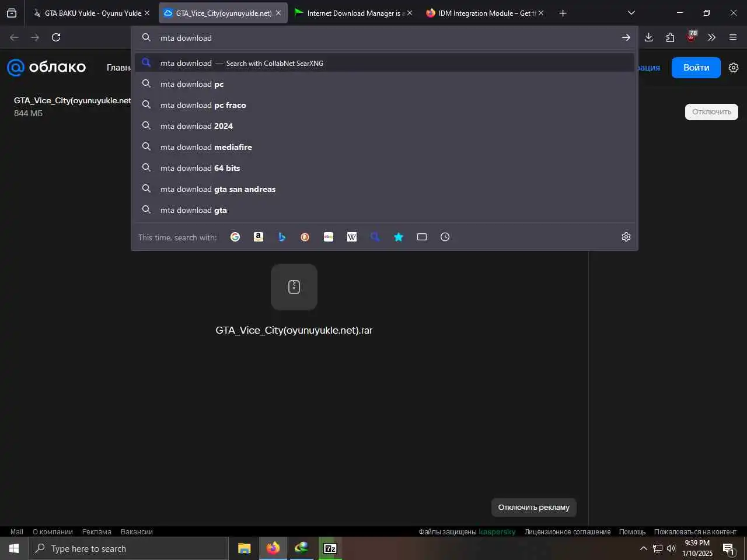Open the Windows Start menu
The image size is (747, 560).
tap(14, 548)
